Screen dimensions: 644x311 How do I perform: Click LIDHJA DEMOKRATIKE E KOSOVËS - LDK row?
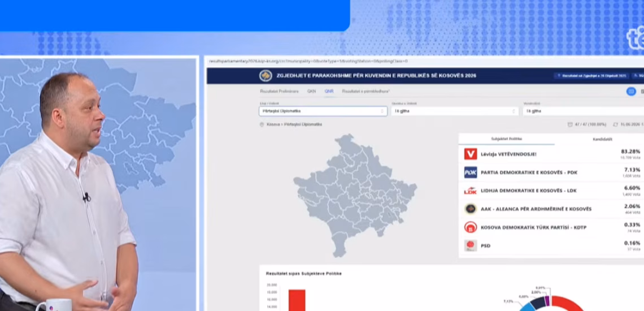point(551,191)
